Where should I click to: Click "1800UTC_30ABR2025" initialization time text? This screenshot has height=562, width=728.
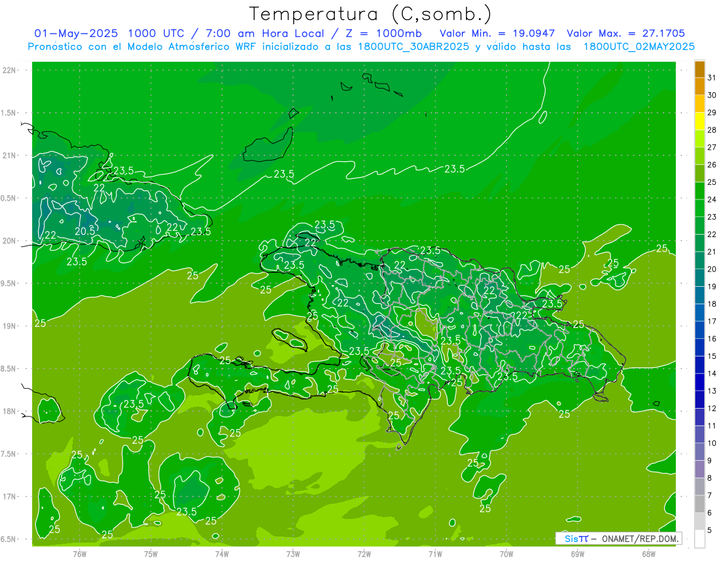[x=411, y=46]
